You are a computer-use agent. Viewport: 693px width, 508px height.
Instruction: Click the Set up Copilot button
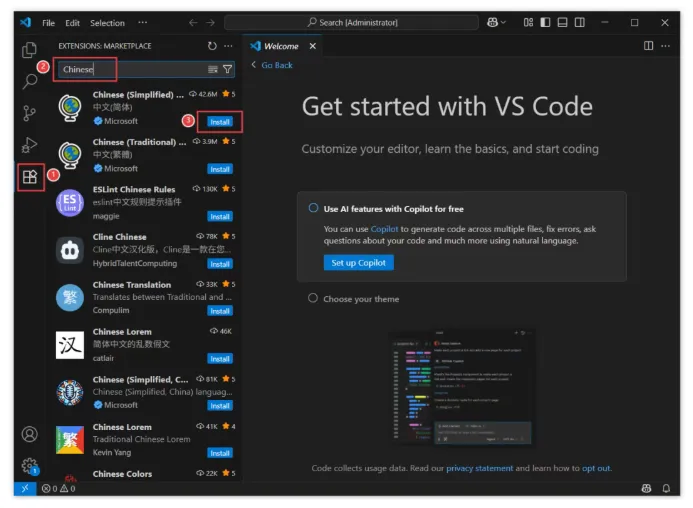coord(358,263)
